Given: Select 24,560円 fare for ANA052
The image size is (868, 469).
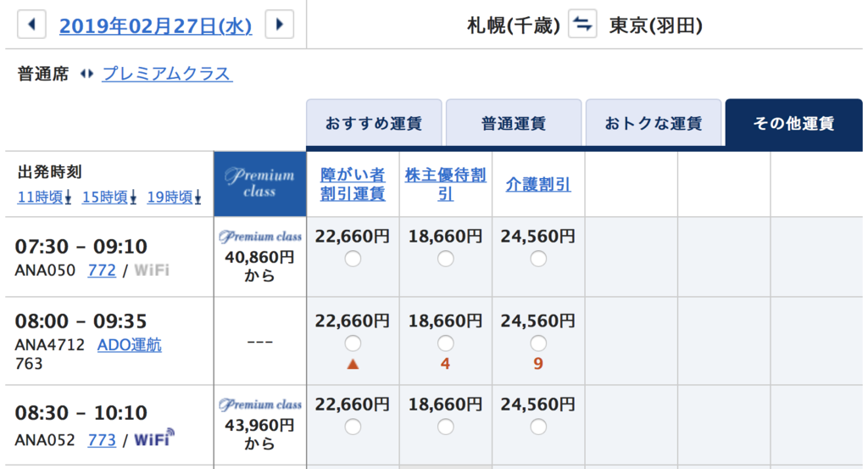Looking at the screenshot, I should pos(538,427).
